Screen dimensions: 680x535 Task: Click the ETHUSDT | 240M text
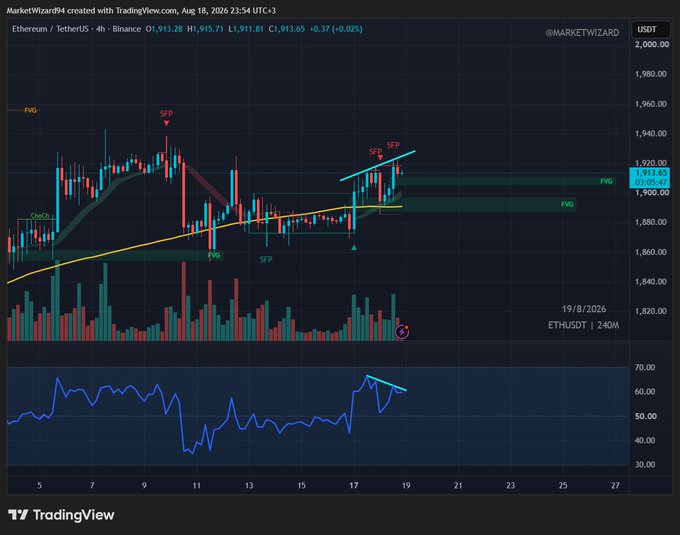click(x=583, y=325)
